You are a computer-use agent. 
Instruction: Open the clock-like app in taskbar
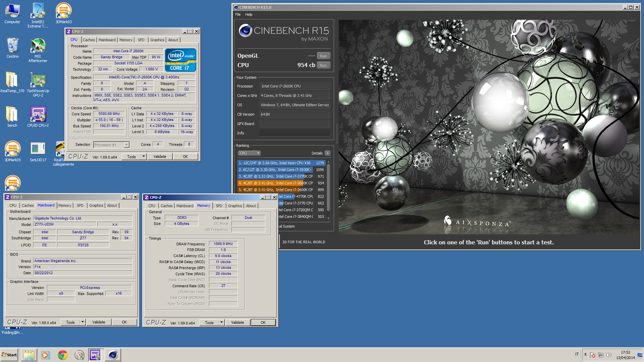tap(79, 355)
